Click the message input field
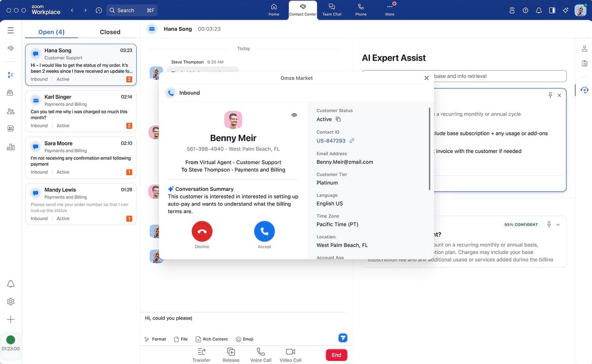Screen dimensions: 592x364 pos(242,318)
